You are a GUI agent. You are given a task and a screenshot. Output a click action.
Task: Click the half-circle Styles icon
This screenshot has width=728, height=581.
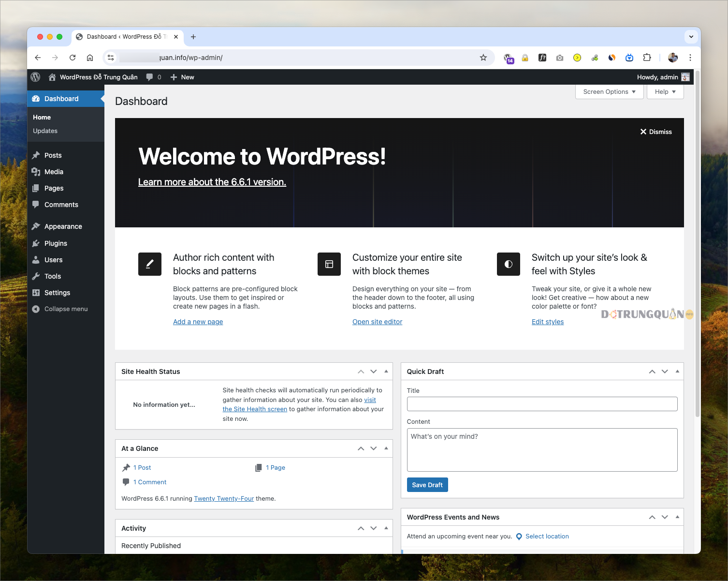click(x=509, y=264)
